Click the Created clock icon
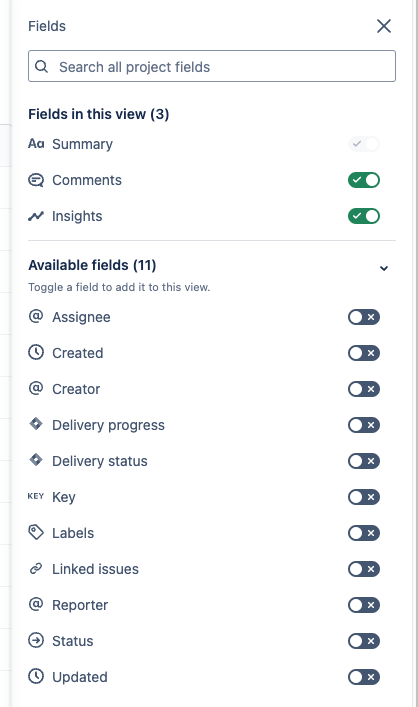 pos(36,353)
